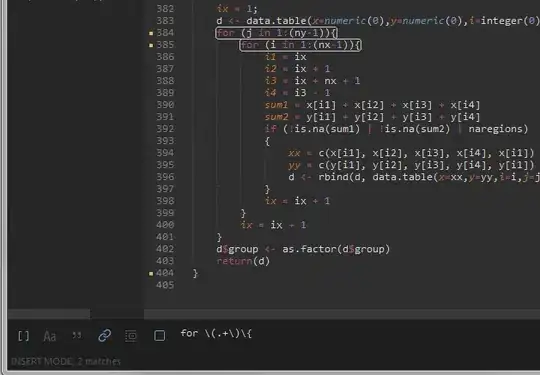Place cursor on empty line 405

tap(344, 285)
